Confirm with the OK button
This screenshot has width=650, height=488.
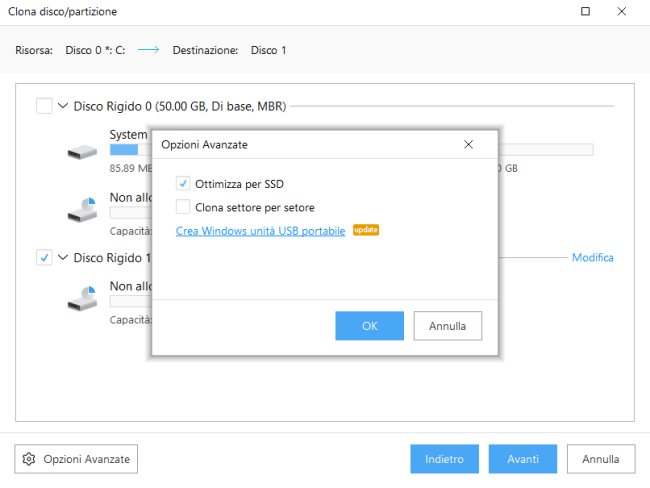369,326
